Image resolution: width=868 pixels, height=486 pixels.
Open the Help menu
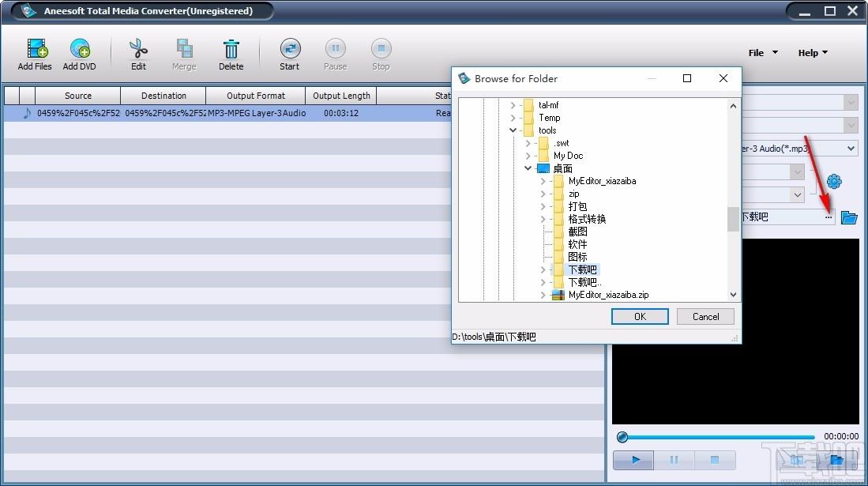pyautogui.click(x=813, y=53)
